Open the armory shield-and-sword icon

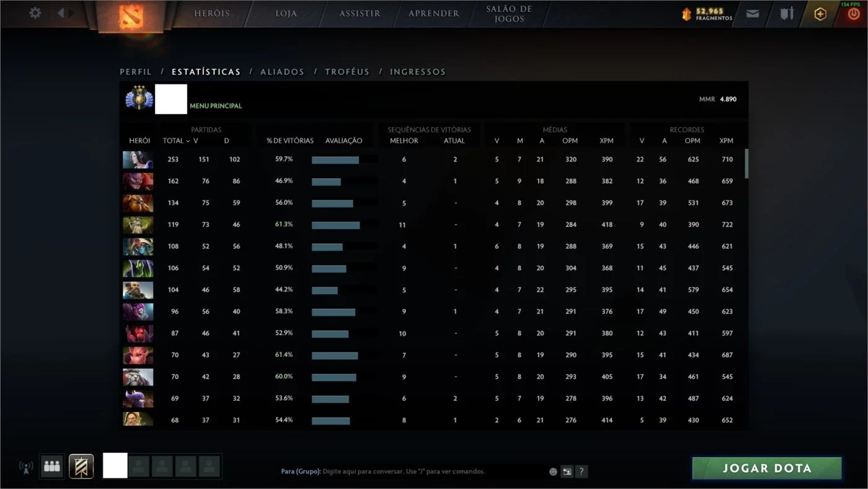click(786, 13)
